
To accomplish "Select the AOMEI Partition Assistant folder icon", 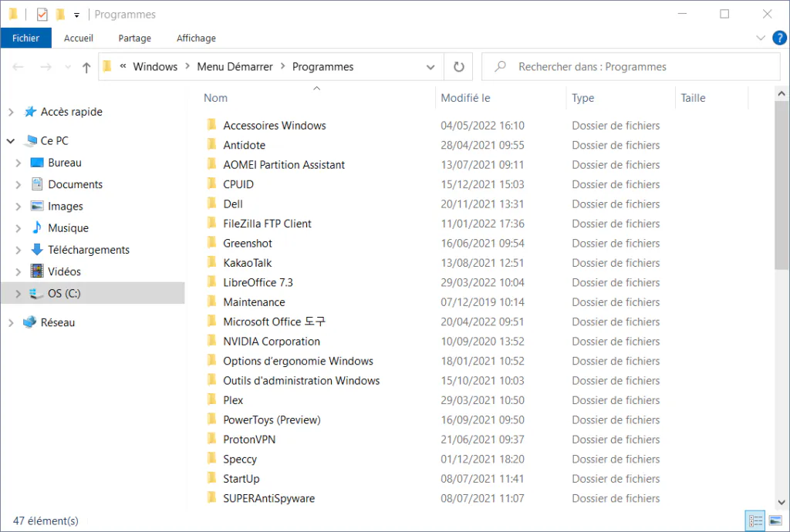I will (212, 164).
